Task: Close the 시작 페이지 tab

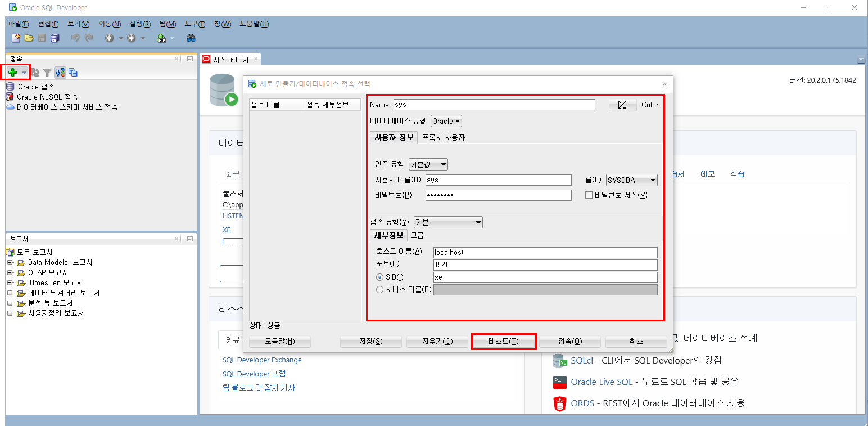Action: click(256, 59)
